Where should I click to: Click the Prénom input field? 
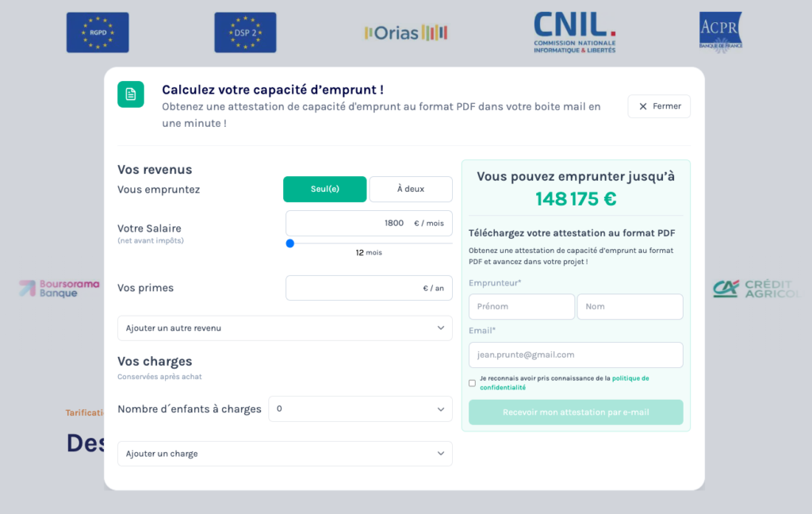522,307
